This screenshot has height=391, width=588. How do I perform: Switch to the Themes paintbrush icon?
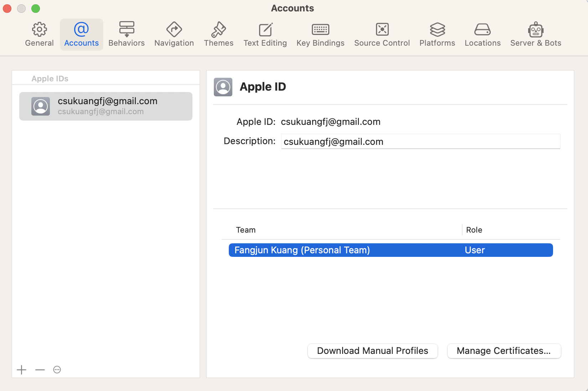pyautogui.click(x=218, y=29)
